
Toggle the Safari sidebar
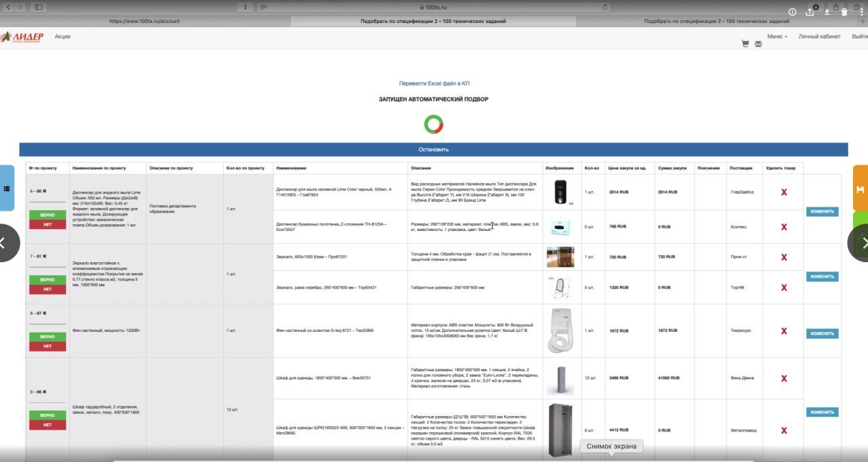coord(38,7)
